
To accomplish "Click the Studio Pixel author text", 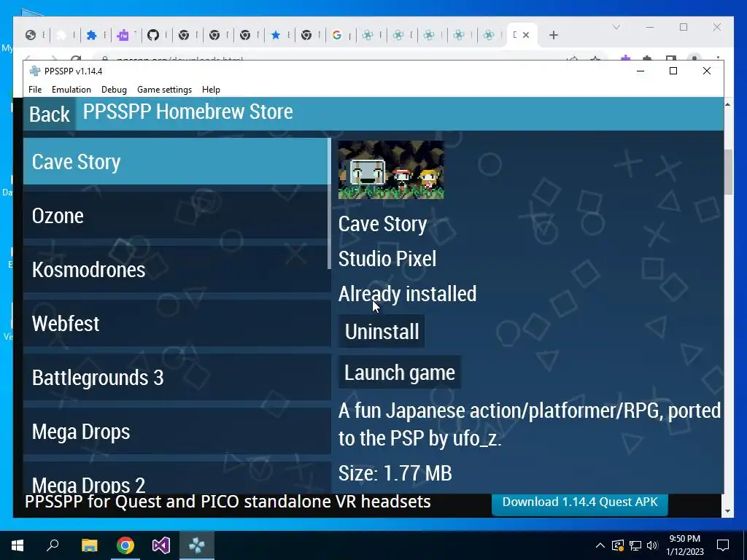I will [387, 259].
